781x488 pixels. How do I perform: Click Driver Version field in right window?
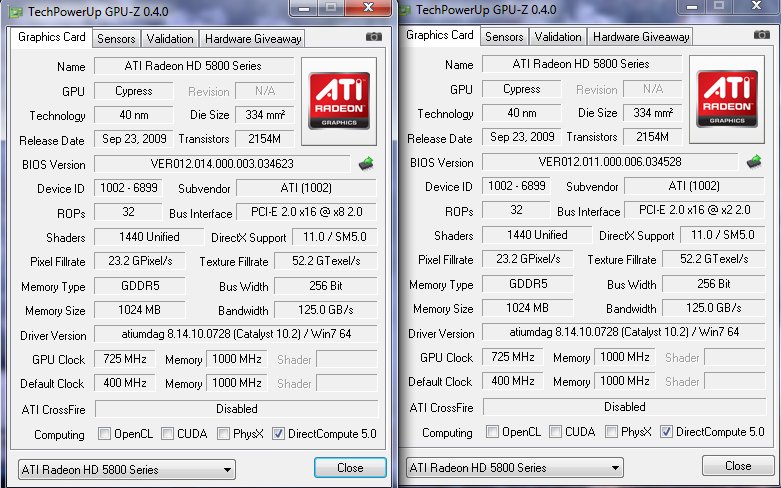point(624,332)
